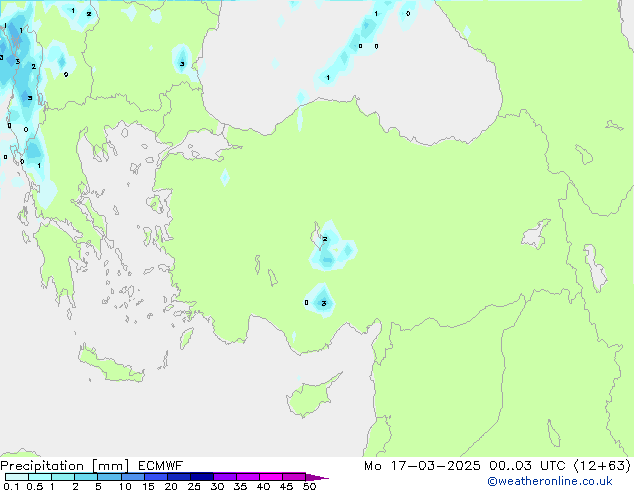
Task: Click the 5–10 mm legend swatch
Action: click(109, 477)
